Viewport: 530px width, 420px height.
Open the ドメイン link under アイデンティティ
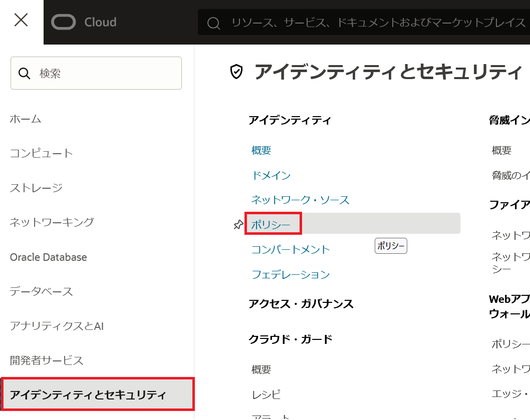pyautogui.click(x=271, y=175)
